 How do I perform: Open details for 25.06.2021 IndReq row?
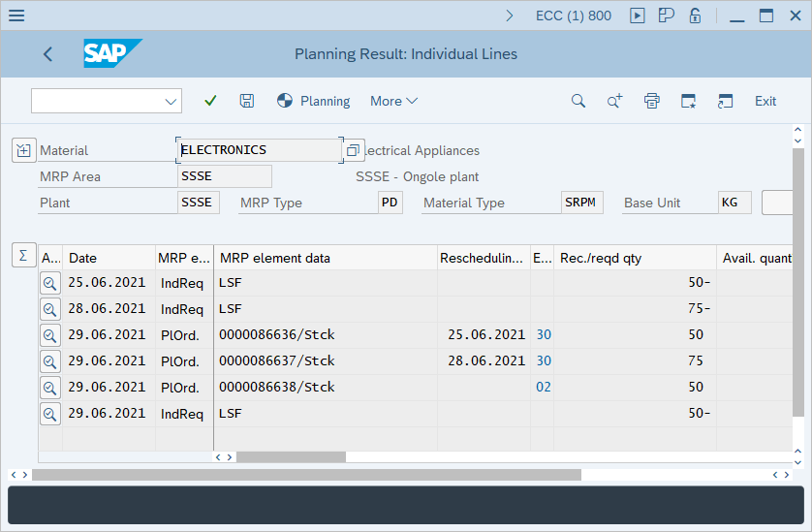(x=49, y=283)
